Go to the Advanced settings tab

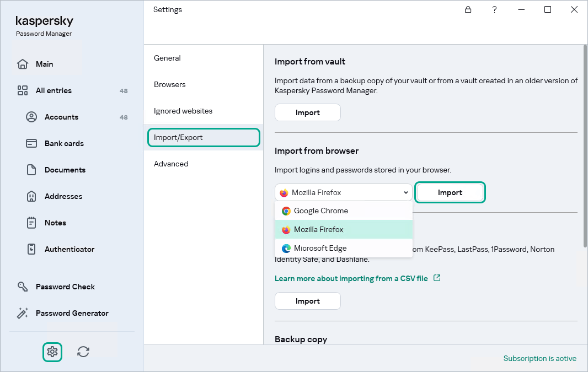(x=204, y=164)
